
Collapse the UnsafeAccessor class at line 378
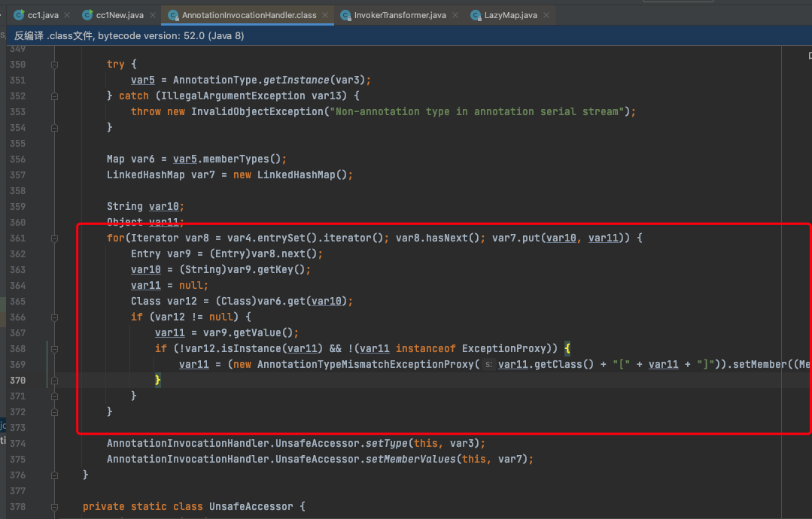click(x=54, y=507)
